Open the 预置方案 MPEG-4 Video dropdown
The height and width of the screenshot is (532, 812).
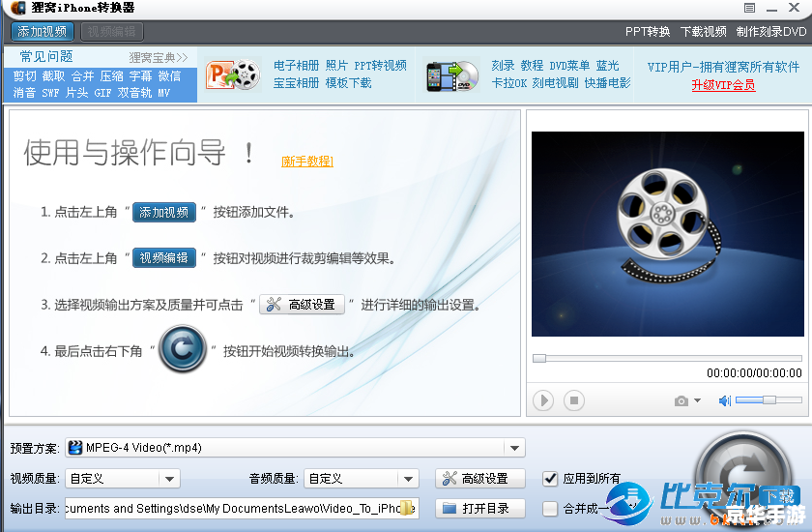pos(295,448)
